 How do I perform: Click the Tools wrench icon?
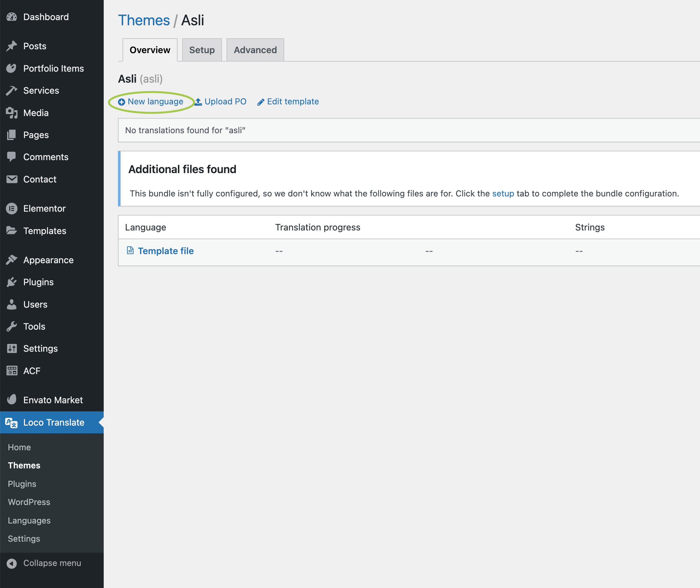pos(12,327)
